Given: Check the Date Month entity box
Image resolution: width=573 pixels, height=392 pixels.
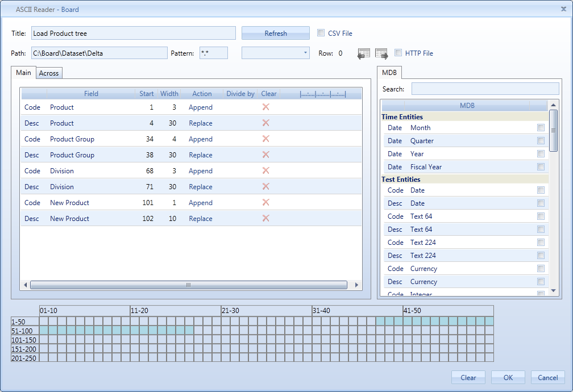Looking at the screenshot, I should coord(541,127).
